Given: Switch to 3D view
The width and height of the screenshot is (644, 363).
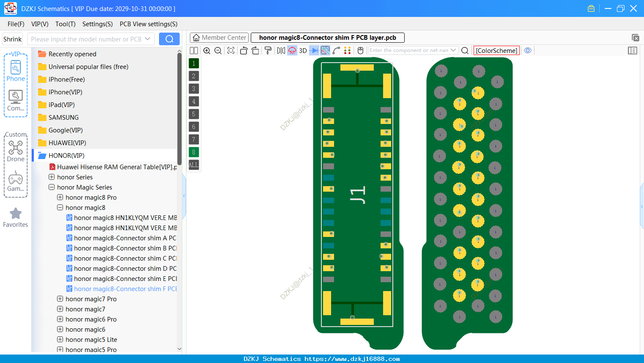Looking at the screenshot, I should tap(303, 50).
